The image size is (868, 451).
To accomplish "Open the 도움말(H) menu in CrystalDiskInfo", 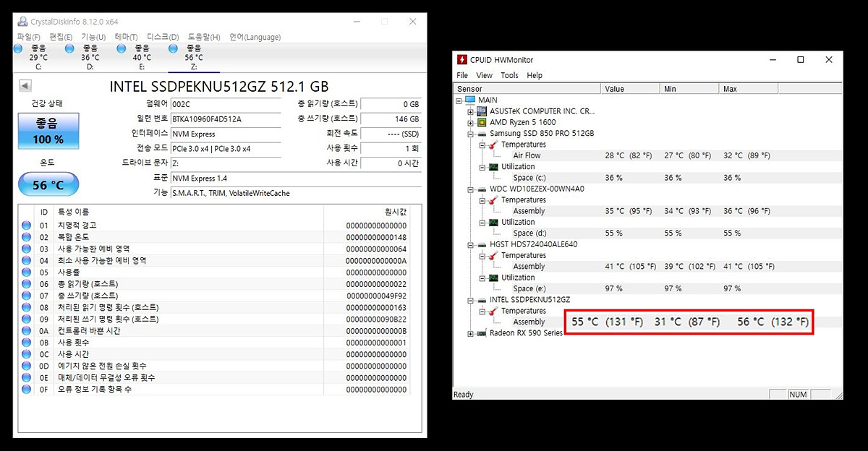I will [204, 37].
